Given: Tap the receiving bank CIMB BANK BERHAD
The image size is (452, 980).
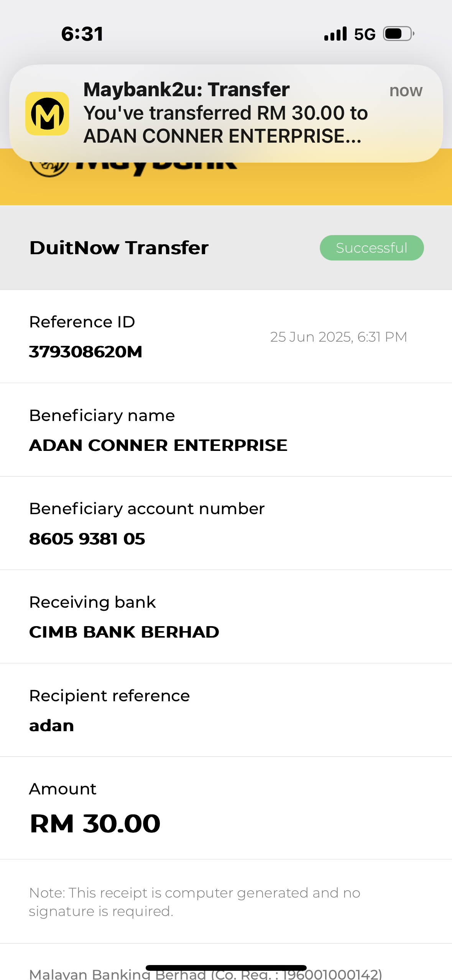Looking at the screenshot, I should tap(124, 632).
